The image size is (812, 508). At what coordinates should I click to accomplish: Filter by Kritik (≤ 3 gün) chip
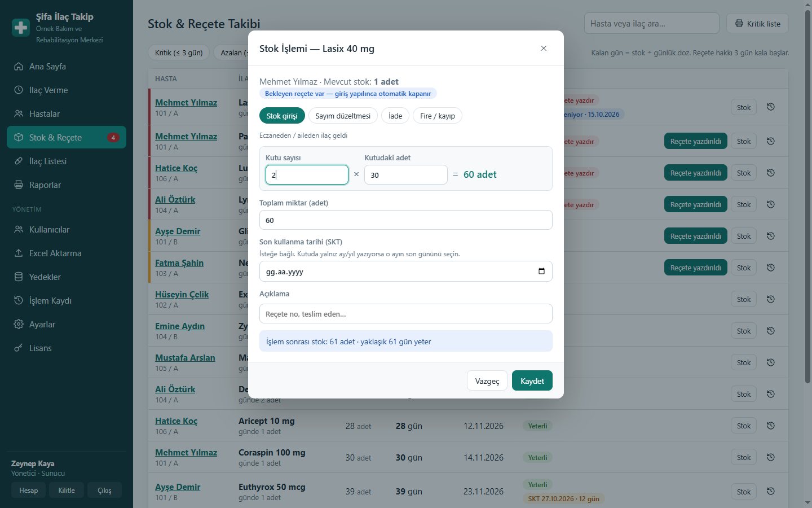click(179, 52)
